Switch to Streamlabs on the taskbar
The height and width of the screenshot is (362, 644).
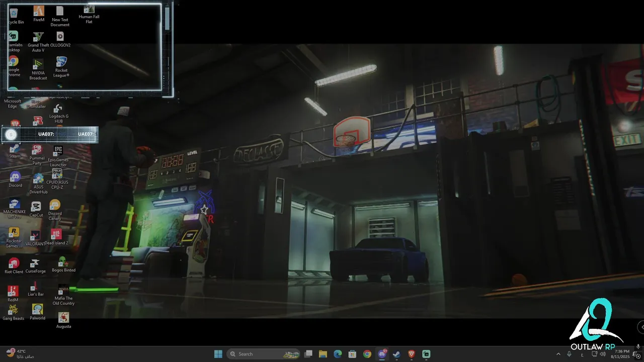[x=426, y=354]
